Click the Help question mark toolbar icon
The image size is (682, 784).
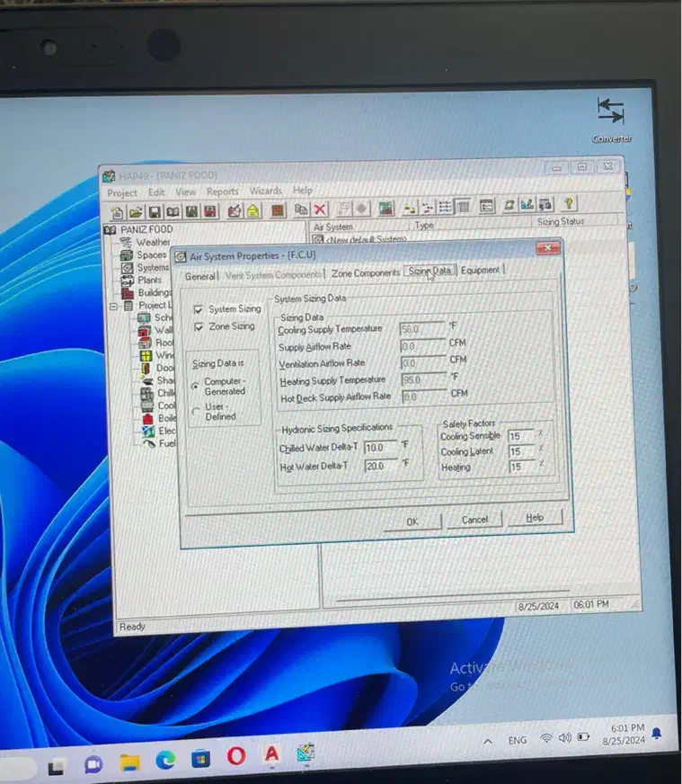[x=568, y=206]
